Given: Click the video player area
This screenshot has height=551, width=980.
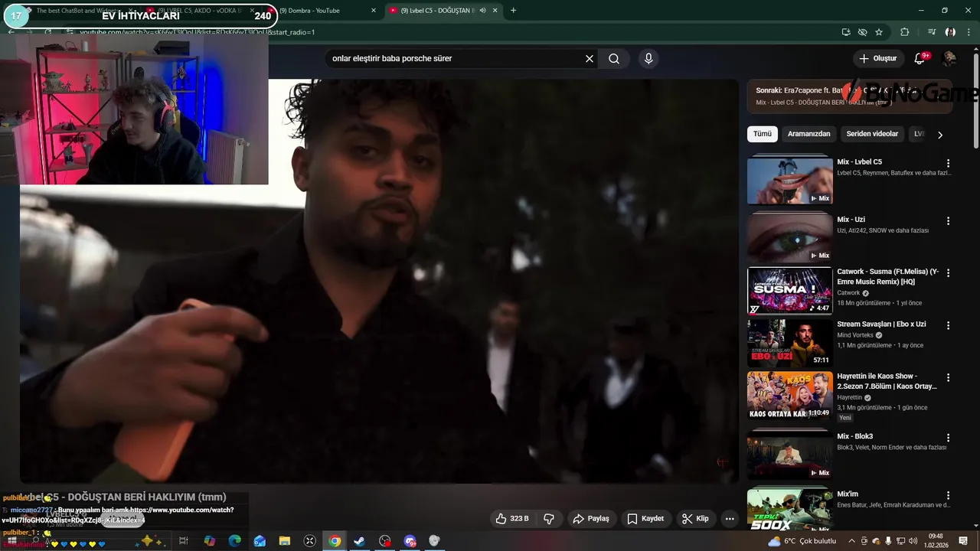Looking at the screenshot, I should pos(380,282).
